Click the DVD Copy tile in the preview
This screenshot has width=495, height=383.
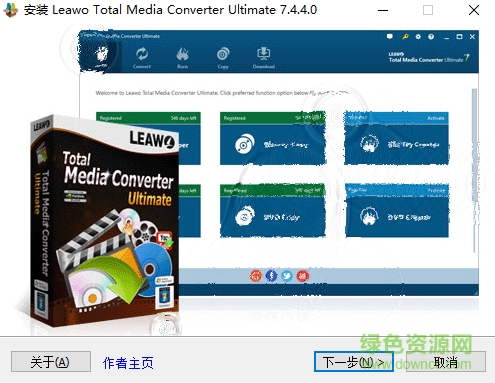point(273,211)
